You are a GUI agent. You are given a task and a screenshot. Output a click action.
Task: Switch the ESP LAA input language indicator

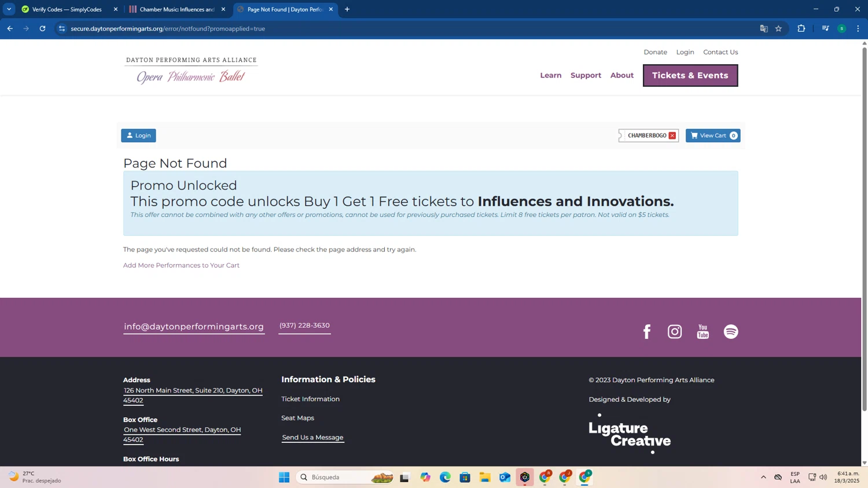pyautogui.click(x=795, y=477)
